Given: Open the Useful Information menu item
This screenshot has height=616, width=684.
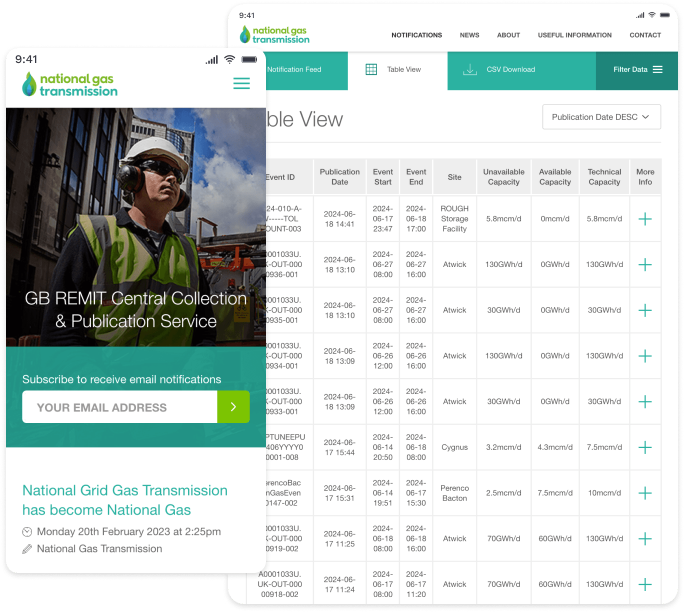Looking at the screenshot, I should (x=574, y=35).
